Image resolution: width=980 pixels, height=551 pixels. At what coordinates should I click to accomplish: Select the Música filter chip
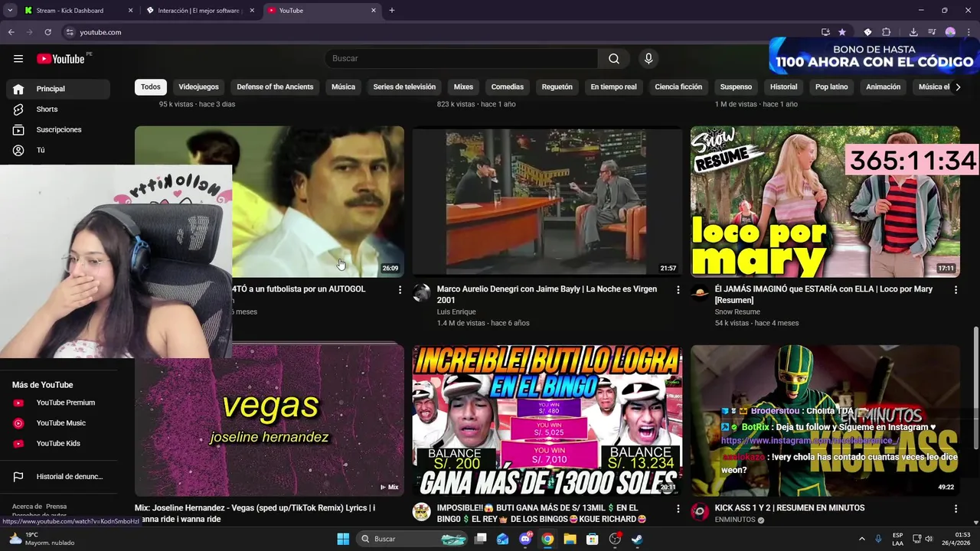[x=343, y=87]
